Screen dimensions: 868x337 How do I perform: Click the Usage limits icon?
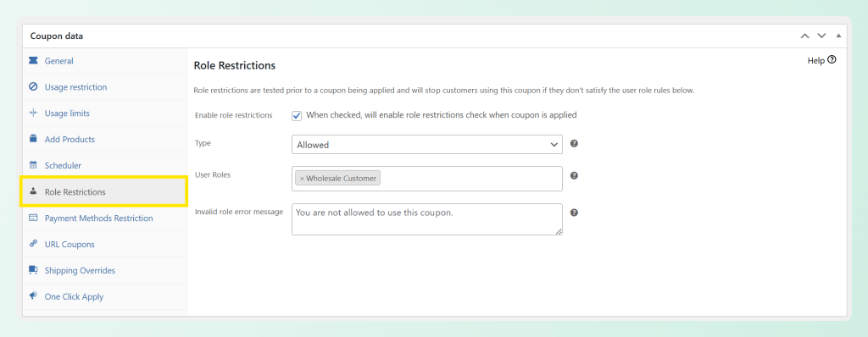(x=33, y=113)
